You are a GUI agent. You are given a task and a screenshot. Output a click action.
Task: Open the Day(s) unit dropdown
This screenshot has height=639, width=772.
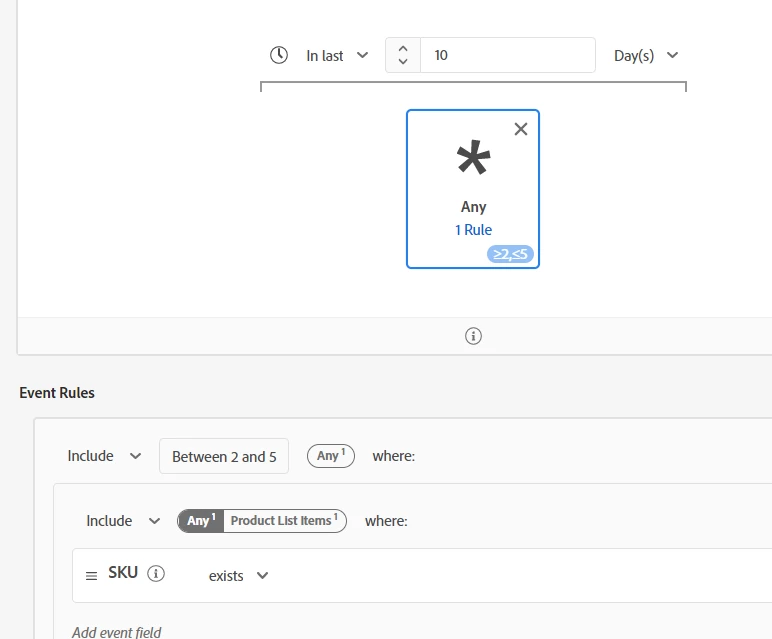coord(646,56)
